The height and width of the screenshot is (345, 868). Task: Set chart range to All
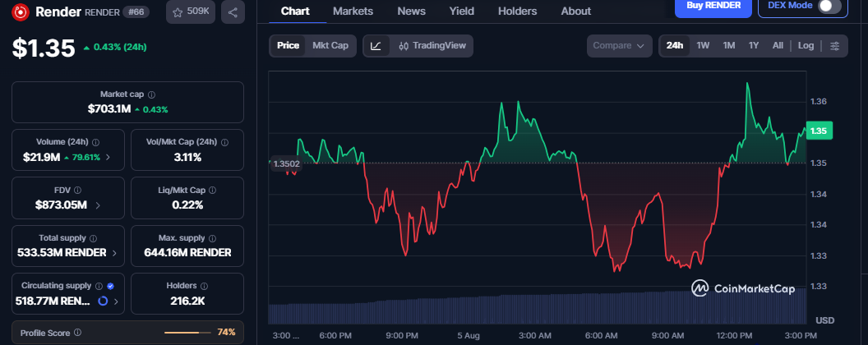click(x=778, y=46)
